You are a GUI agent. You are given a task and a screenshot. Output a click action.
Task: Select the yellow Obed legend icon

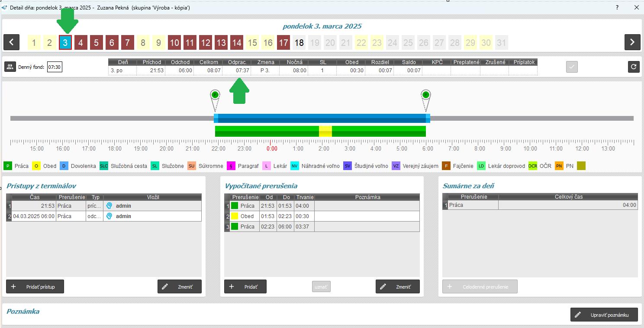37,166
